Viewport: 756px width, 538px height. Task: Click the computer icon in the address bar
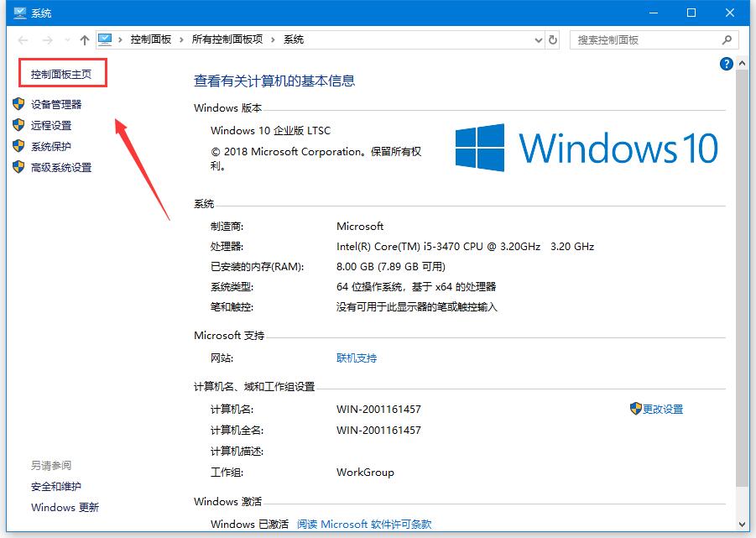coord(105,39)
